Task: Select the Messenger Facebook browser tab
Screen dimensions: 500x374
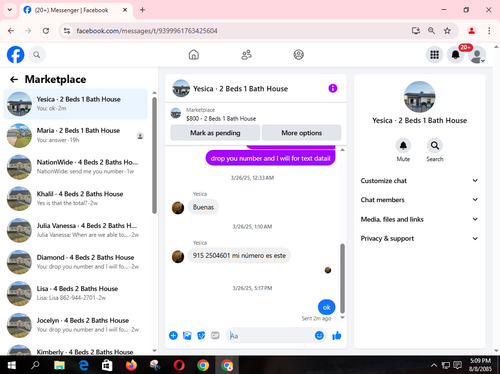Action: [76, 10]
